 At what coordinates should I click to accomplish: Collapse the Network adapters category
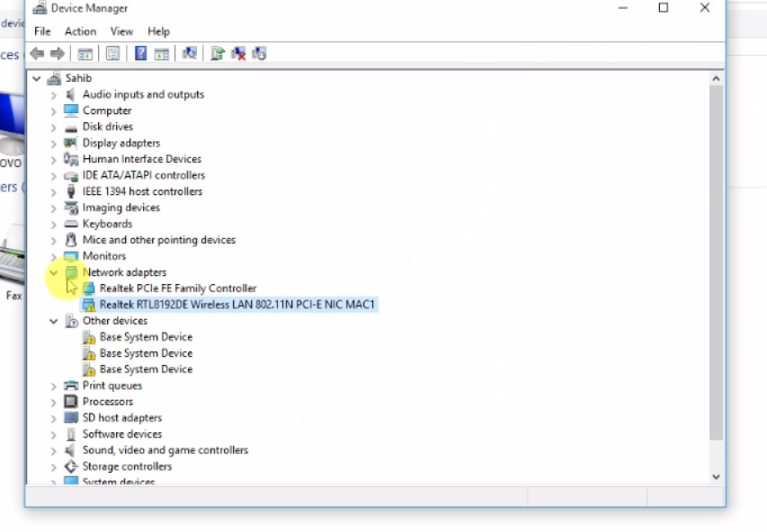(x=53, y=272)
